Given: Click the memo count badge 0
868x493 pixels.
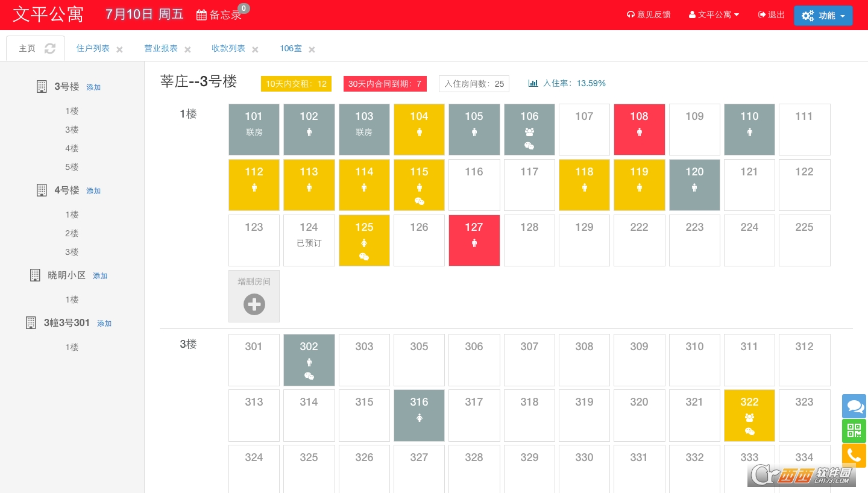Looking at the screenshot, I should [244, 8].
